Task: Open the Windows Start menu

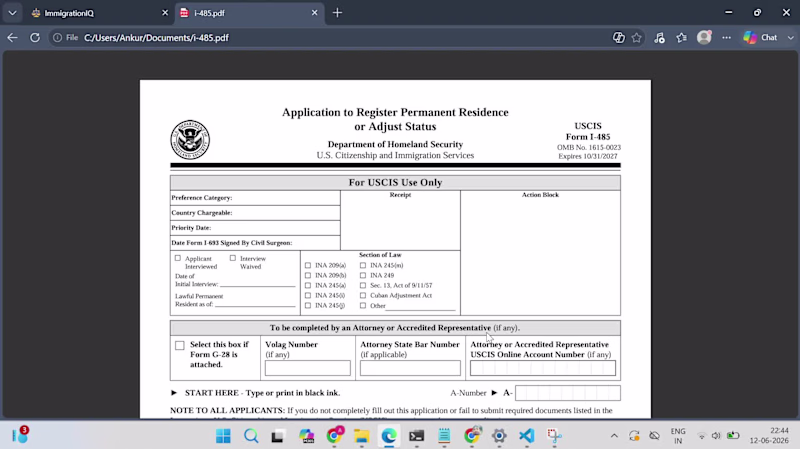Action: (x=223, y=436)
